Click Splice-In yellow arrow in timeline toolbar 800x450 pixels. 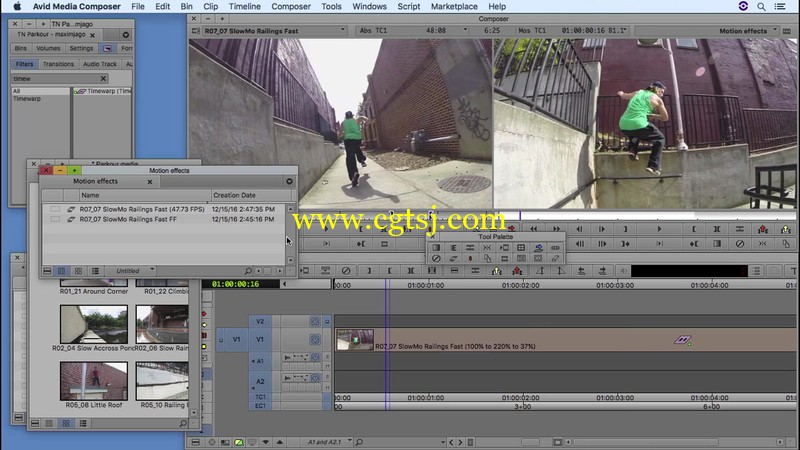click(496, 271)
